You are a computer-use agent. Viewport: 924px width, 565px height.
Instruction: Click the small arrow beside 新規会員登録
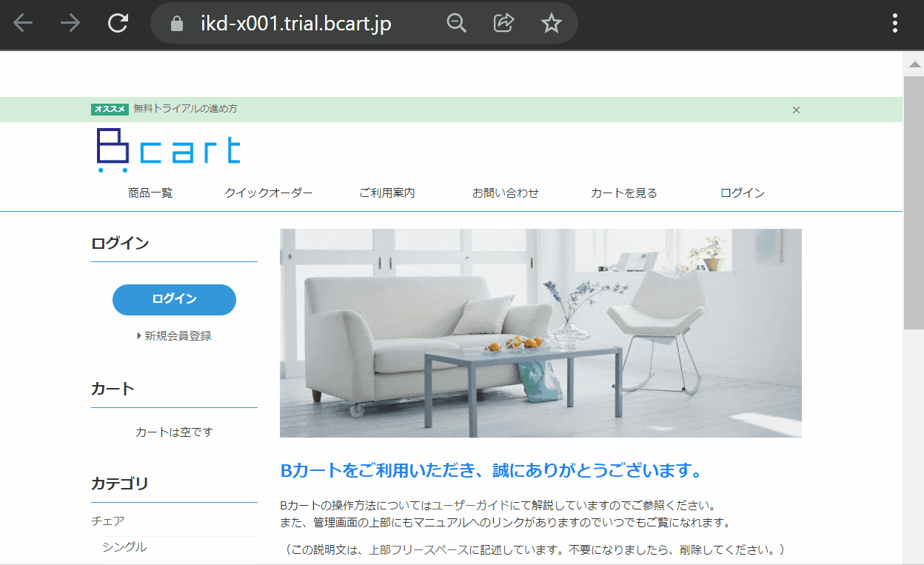(138, 335)
